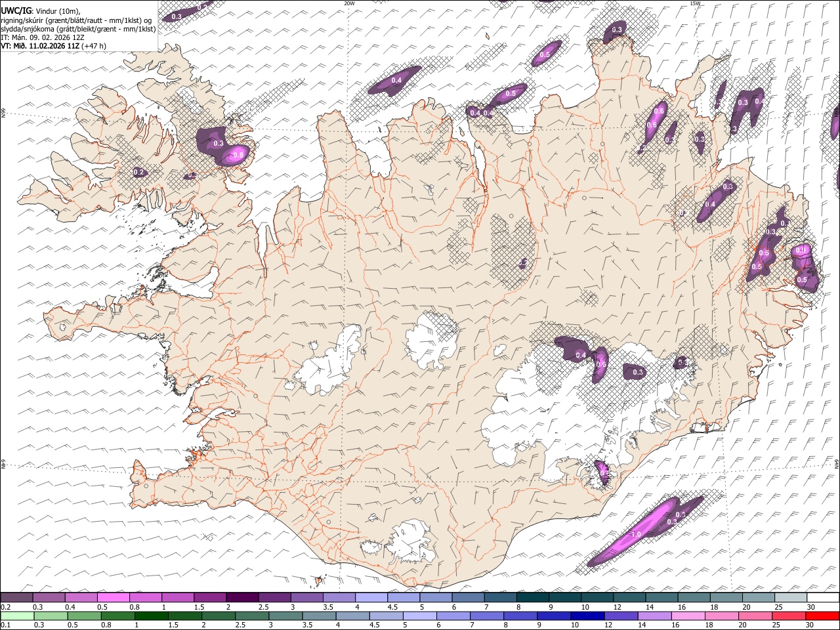Select the darkest green 1 swatch, bottom legend row
The image size is (840, 630).
(152, 616)
